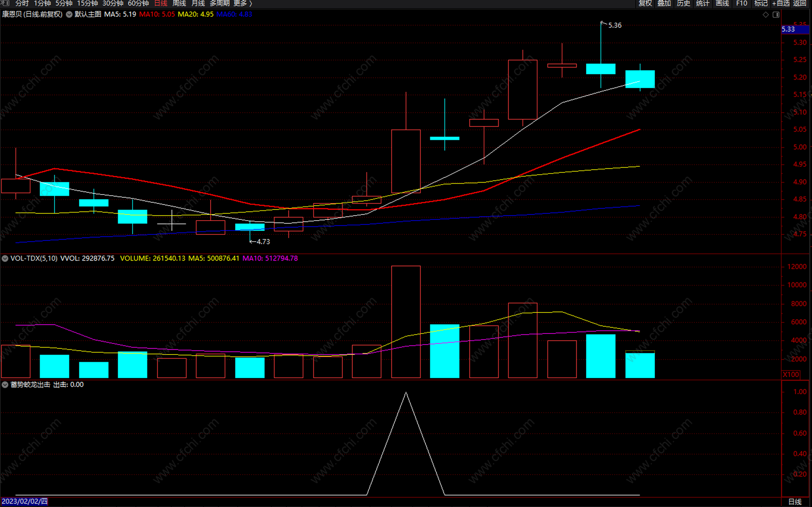This screenshot has width=812, height=507.
Task: Switch to the 分时 chart tab
Action: point(22,3)
